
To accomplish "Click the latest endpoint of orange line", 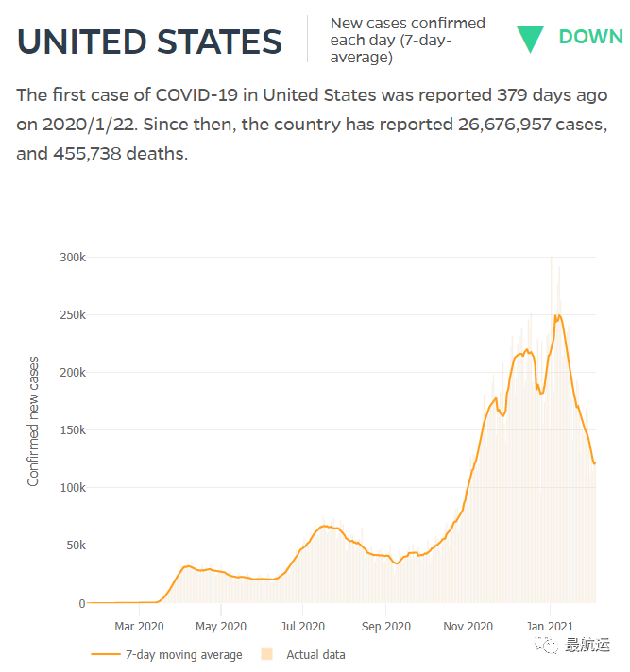I will click(x=594, y=463).
